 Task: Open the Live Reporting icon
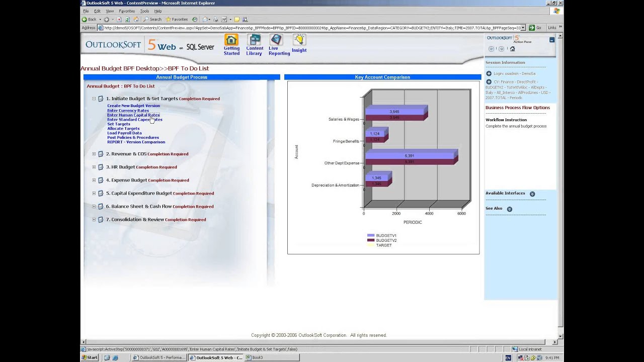point(276,40)
